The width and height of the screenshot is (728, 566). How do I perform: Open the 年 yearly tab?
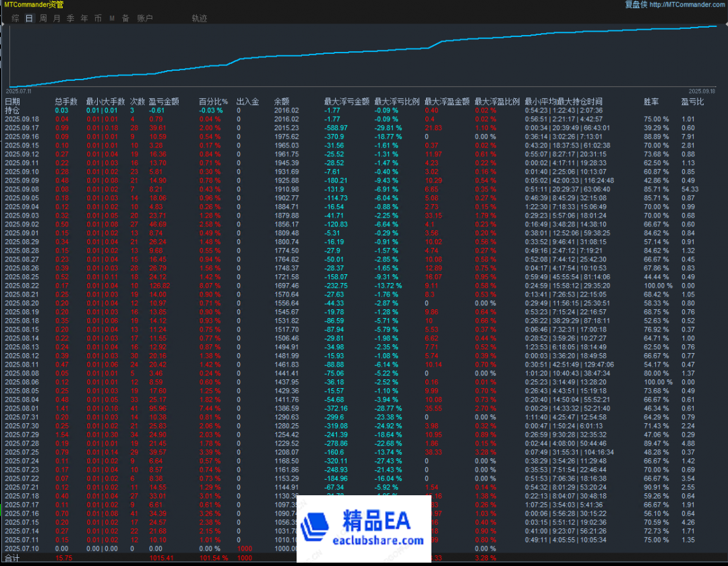(x=84, y=18)
